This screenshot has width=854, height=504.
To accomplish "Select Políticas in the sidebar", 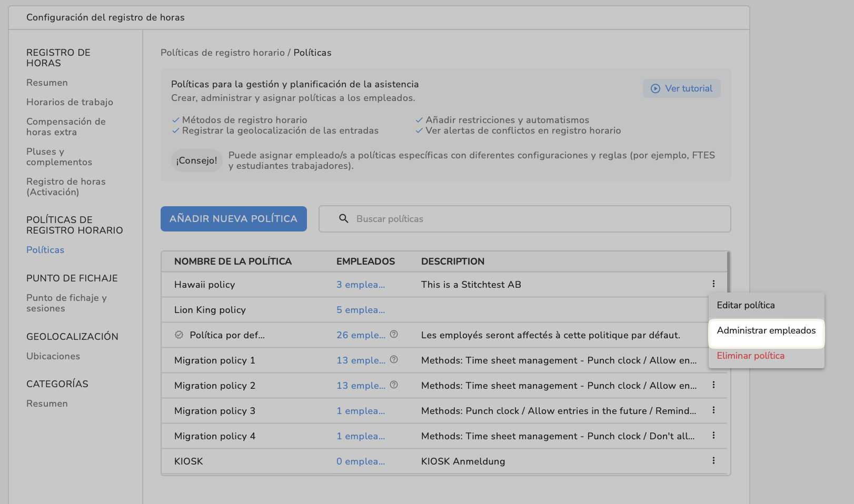I will [x=45, y=250].
